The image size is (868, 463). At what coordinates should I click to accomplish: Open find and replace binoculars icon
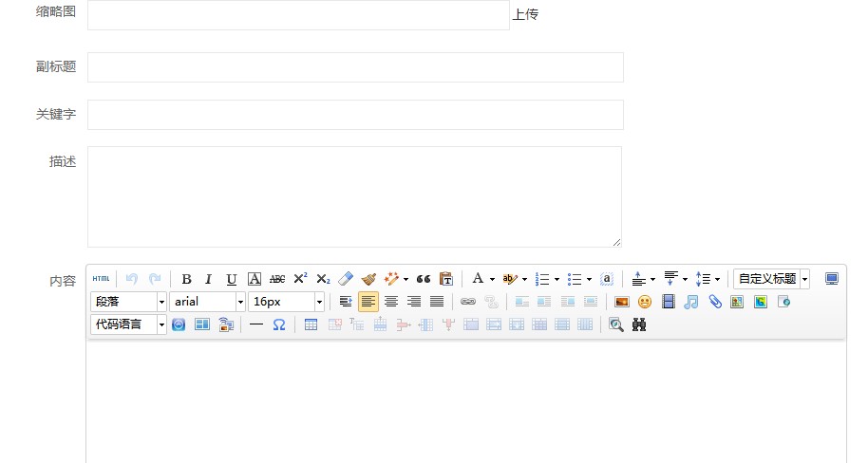(x=639, y=324)
